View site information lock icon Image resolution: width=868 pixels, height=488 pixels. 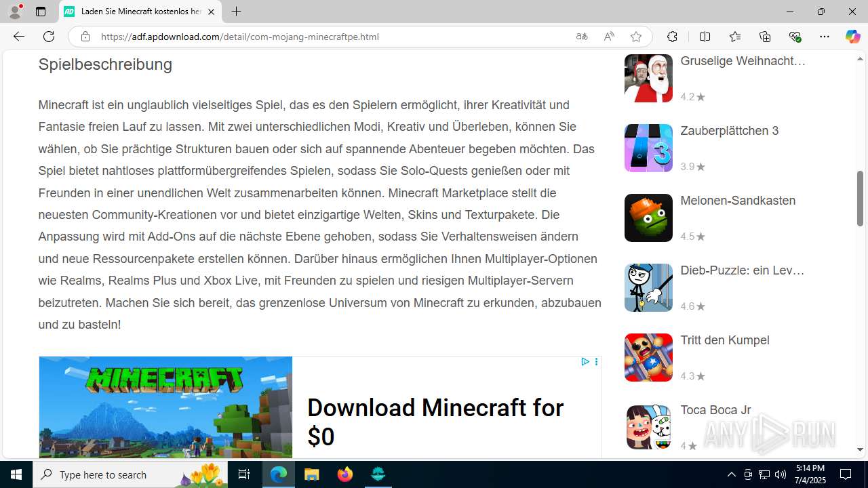point(85,37)
